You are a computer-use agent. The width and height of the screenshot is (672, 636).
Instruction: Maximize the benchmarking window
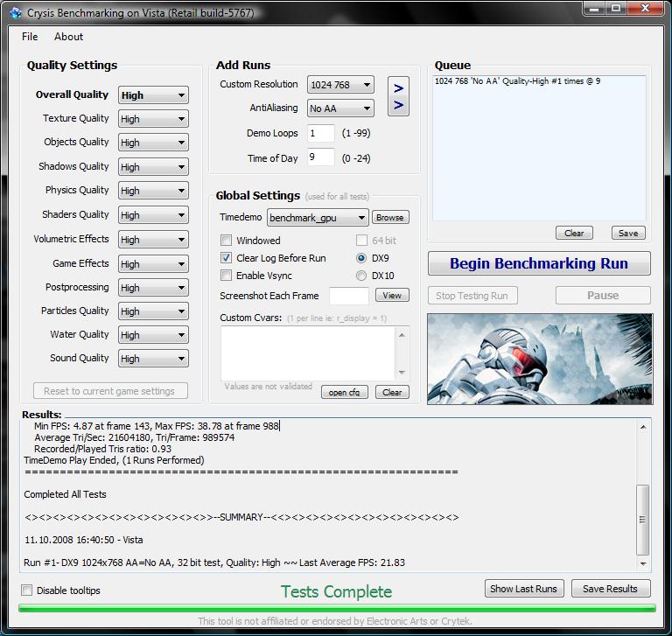pyautogui.click(x=616, y=8)
